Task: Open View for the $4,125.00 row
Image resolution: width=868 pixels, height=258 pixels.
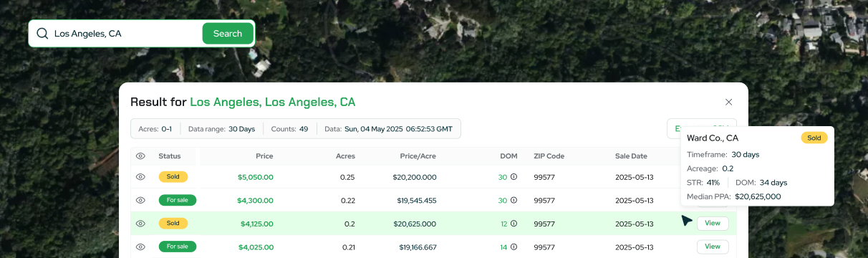Action: [713, 223]
